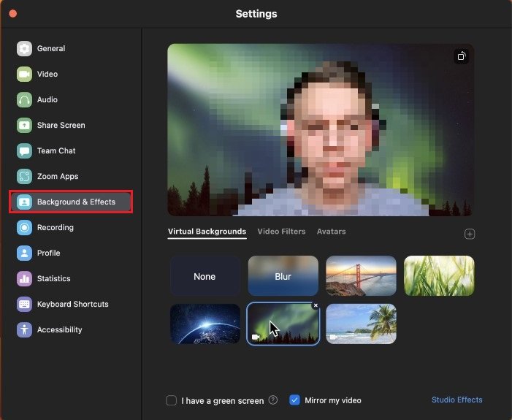
Task: Click the General label in sidebar
Action: click(51, 49)
